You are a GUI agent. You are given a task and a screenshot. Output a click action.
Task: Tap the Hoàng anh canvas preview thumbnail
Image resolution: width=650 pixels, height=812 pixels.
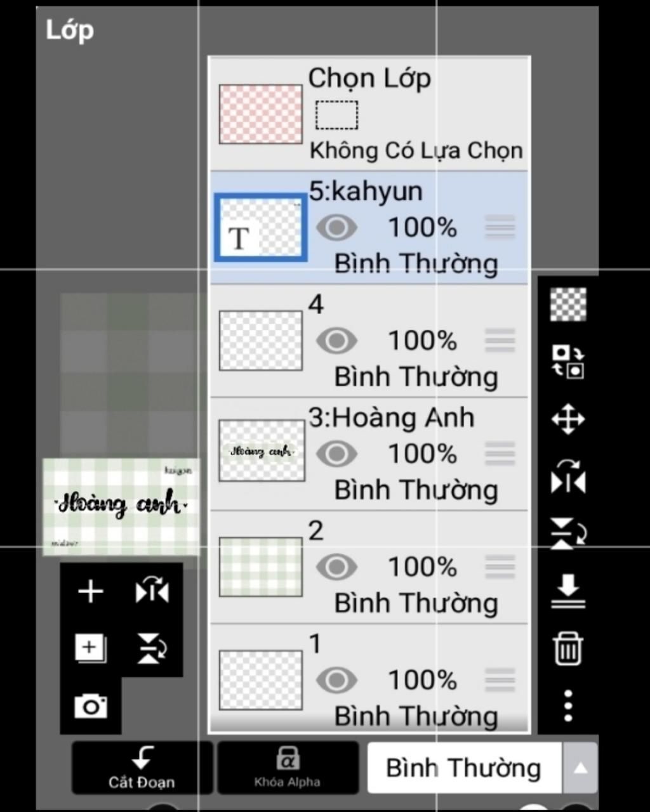[121, 507]
